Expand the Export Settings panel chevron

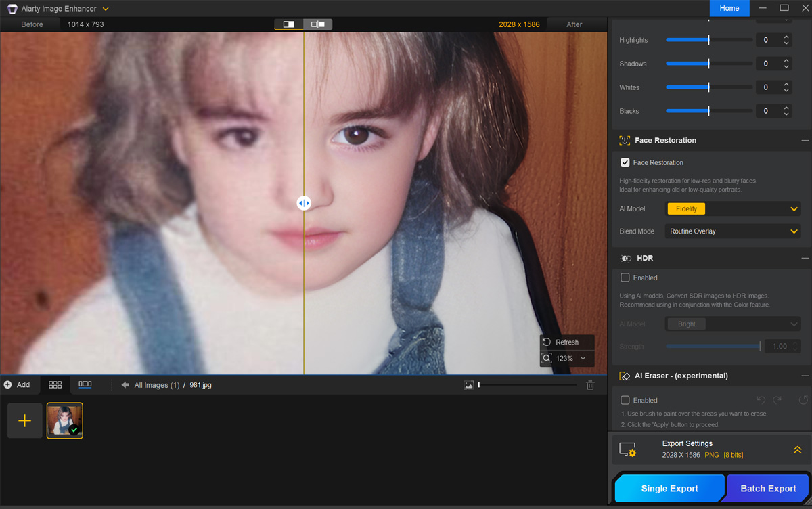click(x=797, y=450)
